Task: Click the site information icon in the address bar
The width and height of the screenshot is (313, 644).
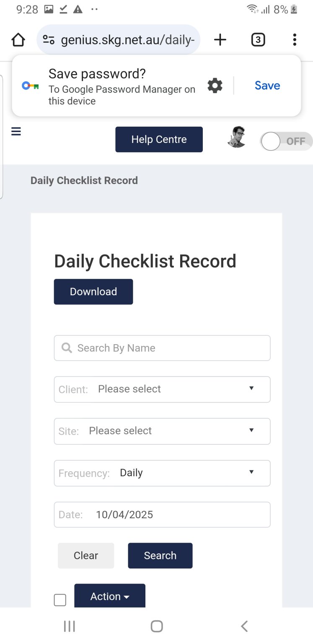Action: coord(48,39)
